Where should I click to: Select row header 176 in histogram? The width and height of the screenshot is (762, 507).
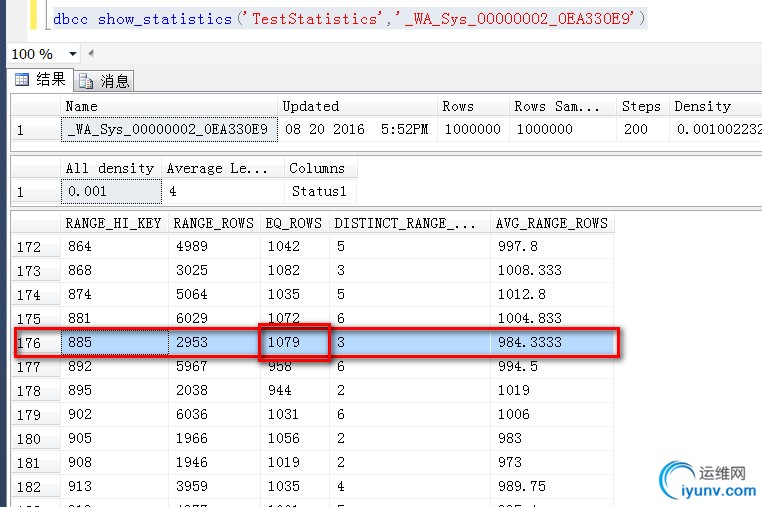35,343
